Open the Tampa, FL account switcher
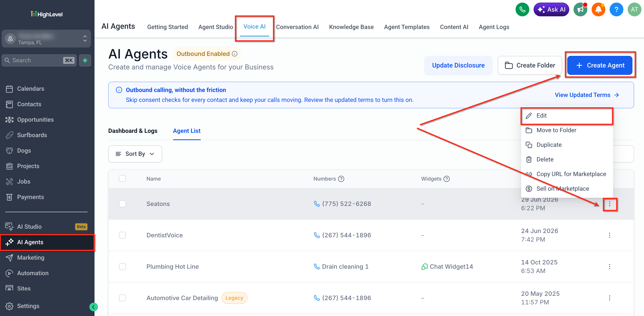The image size is (644, 316). coord(46,39)
